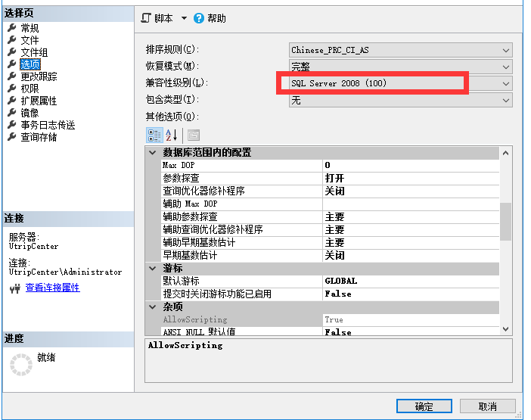This screenshot has height=420, width=531.
Task: Click wrench icon beside 常规
Action: [x=12, y=27]
